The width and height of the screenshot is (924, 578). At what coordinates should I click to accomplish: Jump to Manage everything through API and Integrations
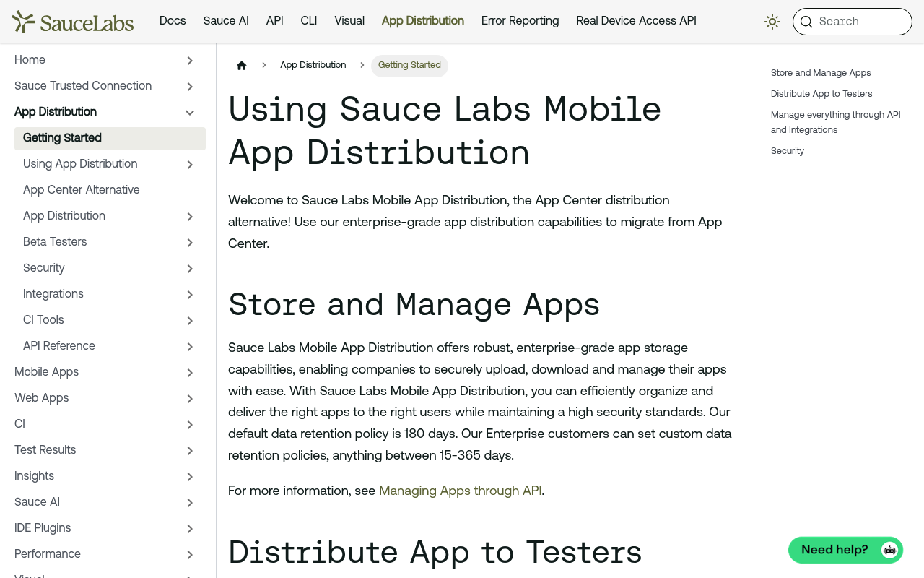point(836,122)
